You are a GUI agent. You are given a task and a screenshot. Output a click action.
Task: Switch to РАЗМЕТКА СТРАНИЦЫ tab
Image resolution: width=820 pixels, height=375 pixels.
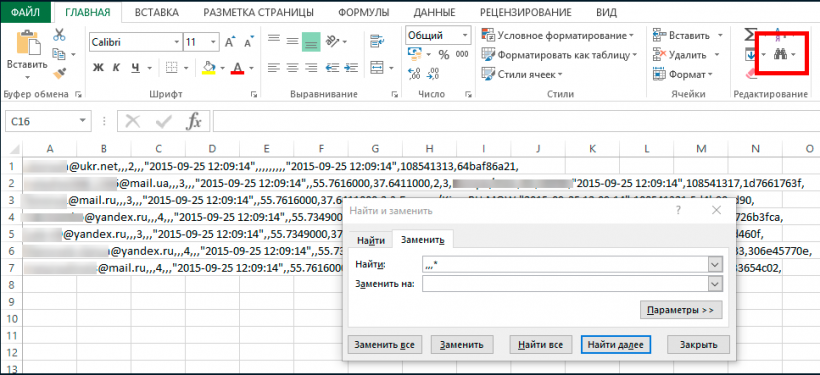(258, 12)
